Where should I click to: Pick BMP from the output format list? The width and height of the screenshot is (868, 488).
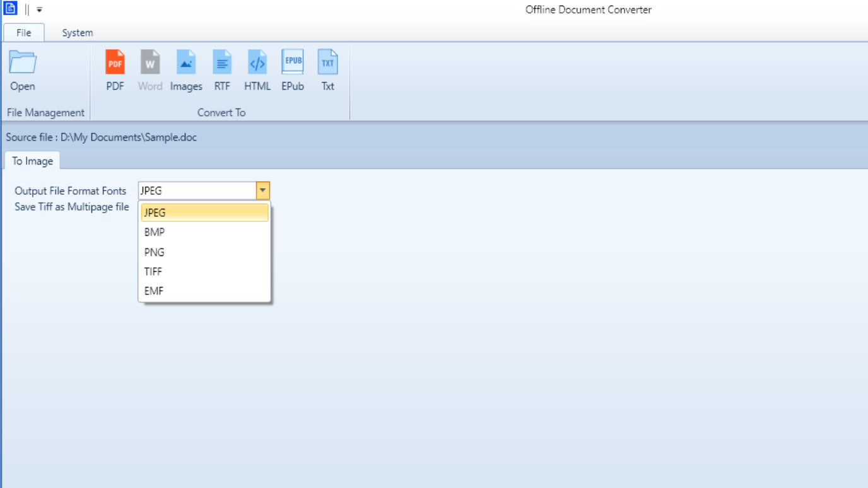click(204, 232)
